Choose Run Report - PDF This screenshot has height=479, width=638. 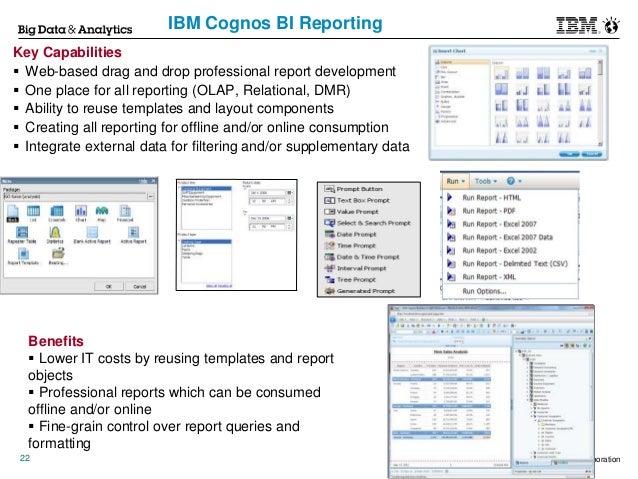[509, 211]
